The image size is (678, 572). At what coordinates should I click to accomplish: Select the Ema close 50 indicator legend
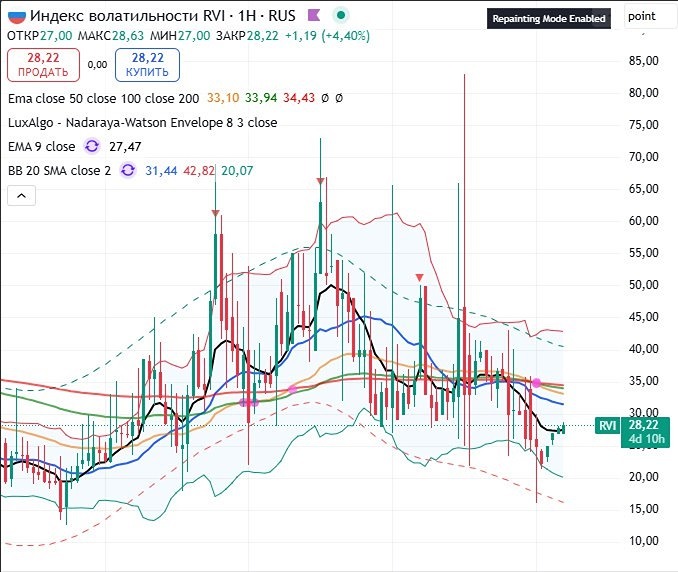click(103, 99)
